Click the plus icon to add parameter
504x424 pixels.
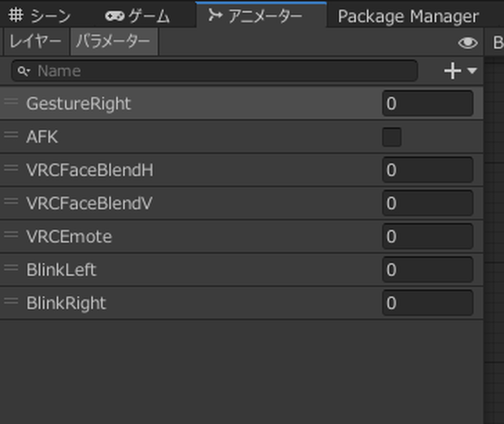pos(452,71)
